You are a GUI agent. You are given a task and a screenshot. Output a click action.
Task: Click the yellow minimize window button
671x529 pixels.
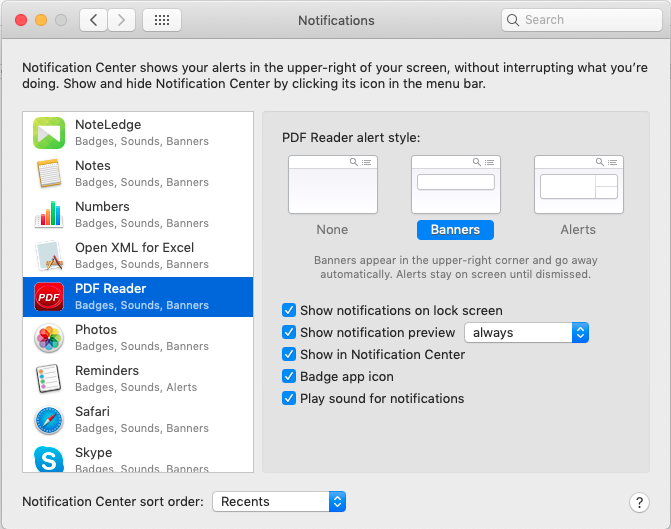coord(41,20)
